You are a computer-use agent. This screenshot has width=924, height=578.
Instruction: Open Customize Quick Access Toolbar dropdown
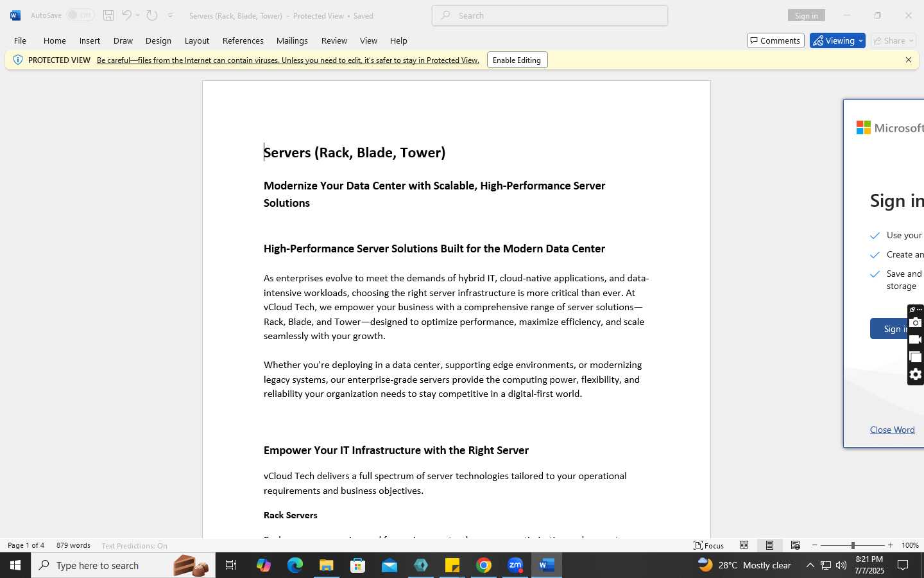[x=171, y=15]
